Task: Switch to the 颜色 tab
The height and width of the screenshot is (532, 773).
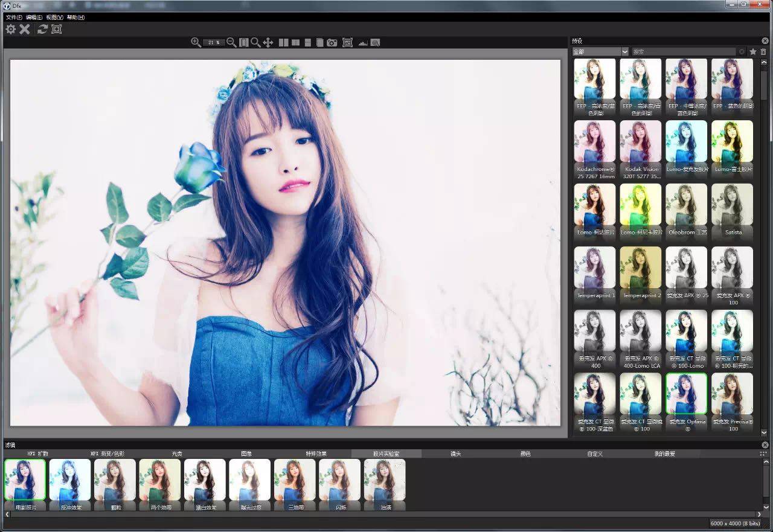Action: click(x=525, y=453)
